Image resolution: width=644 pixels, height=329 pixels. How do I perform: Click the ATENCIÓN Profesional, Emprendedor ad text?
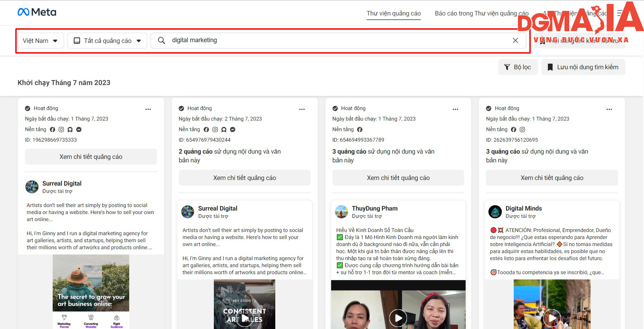(551, 244)
